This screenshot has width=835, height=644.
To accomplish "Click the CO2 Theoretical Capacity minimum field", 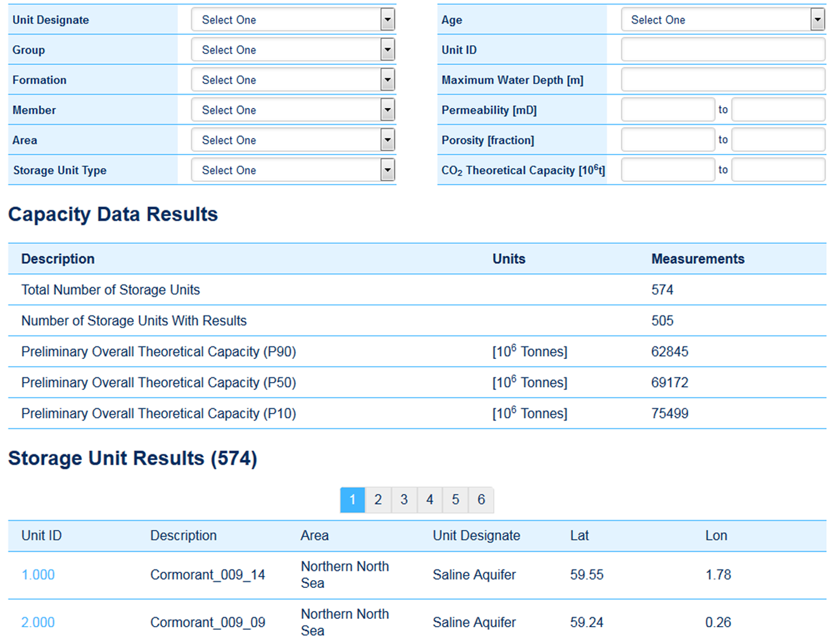I will 668,171.
